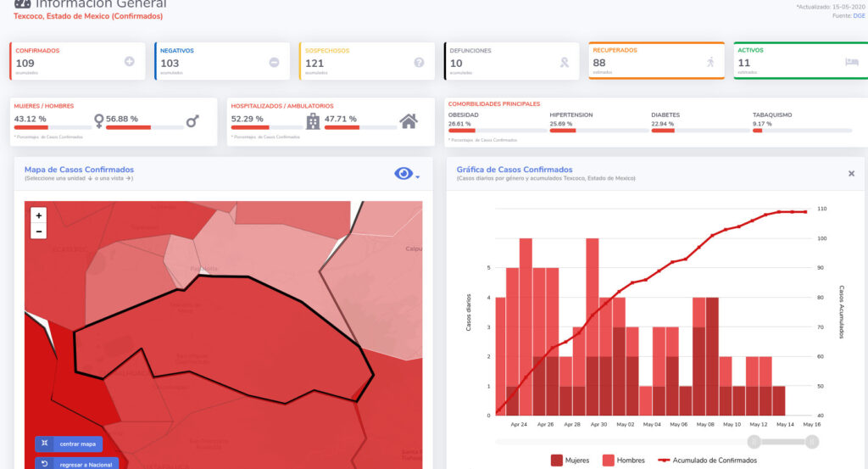Click regresar a Nacional button
868x469 pixels.
(75, 463)
